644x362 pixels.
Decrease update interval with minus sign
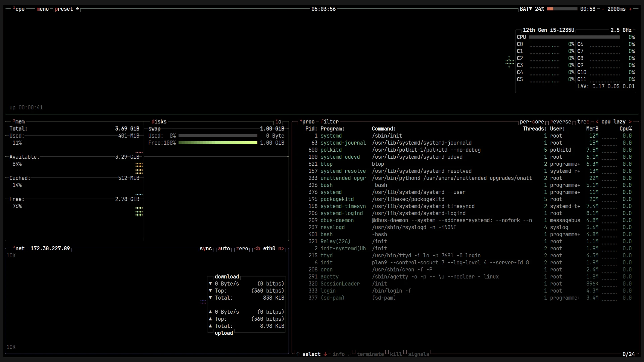point(603,9)
